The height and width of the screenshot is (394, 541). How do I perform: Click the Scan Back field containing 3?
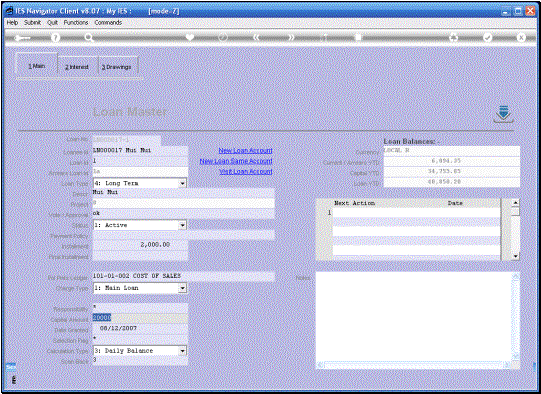point(140,360)
